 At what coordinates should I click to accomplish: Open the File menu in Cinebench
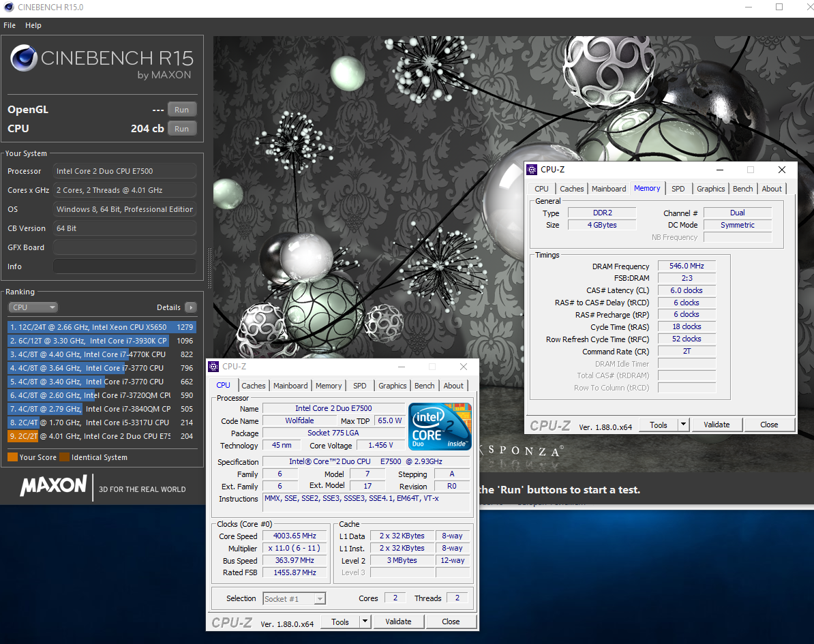(10, 25)
